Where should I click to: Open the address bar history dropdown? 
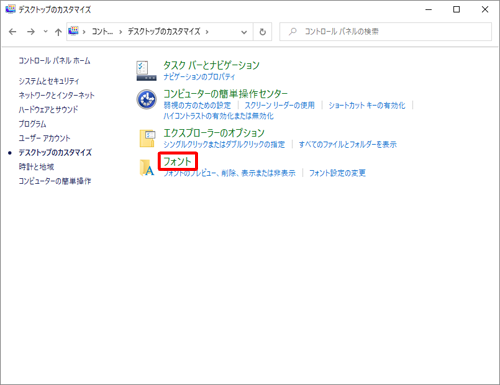point(244,32)
